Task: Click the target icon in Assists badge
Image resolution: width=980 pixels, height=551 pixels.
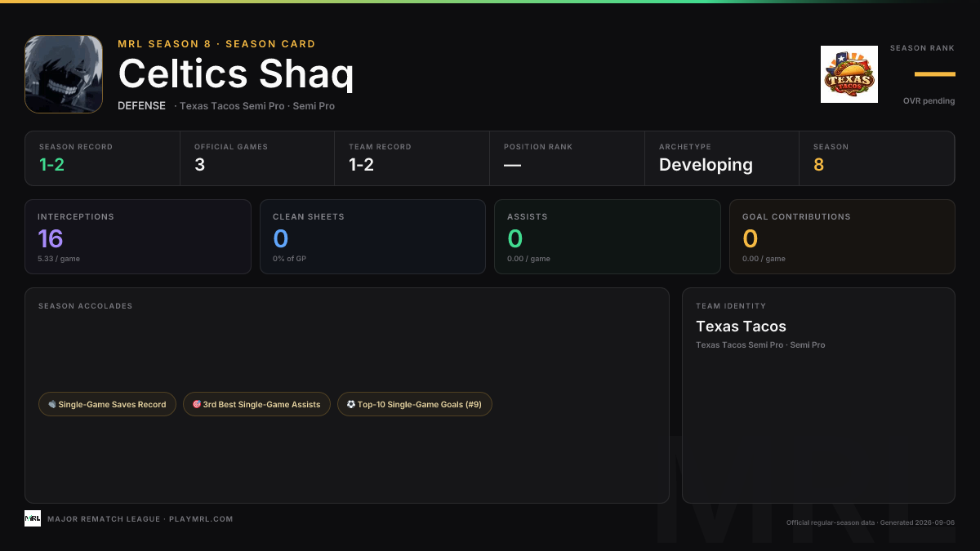Action: pos(197,404)
